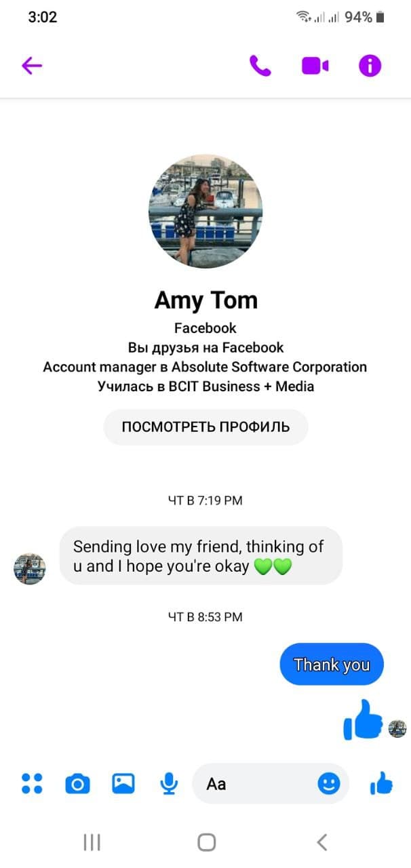The image size is (411, 868).
Task: Select the sent 'Thank you' bubble
Action: click(x=332, y=665)
